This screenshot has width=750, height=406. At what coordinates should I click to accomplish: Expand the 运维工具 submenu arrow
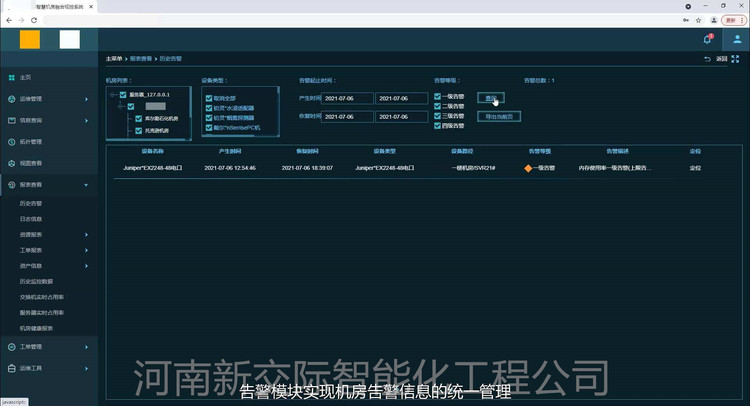coord(86,368)
